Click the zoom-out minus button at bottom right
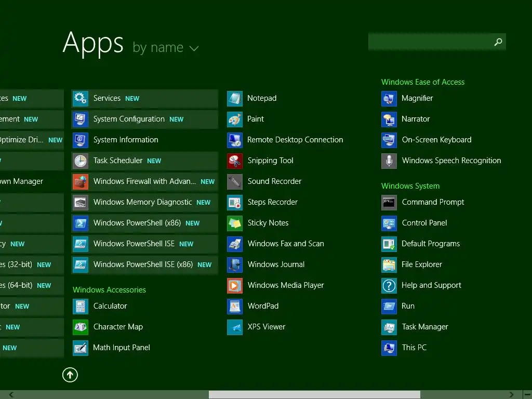 coord(528,395)
